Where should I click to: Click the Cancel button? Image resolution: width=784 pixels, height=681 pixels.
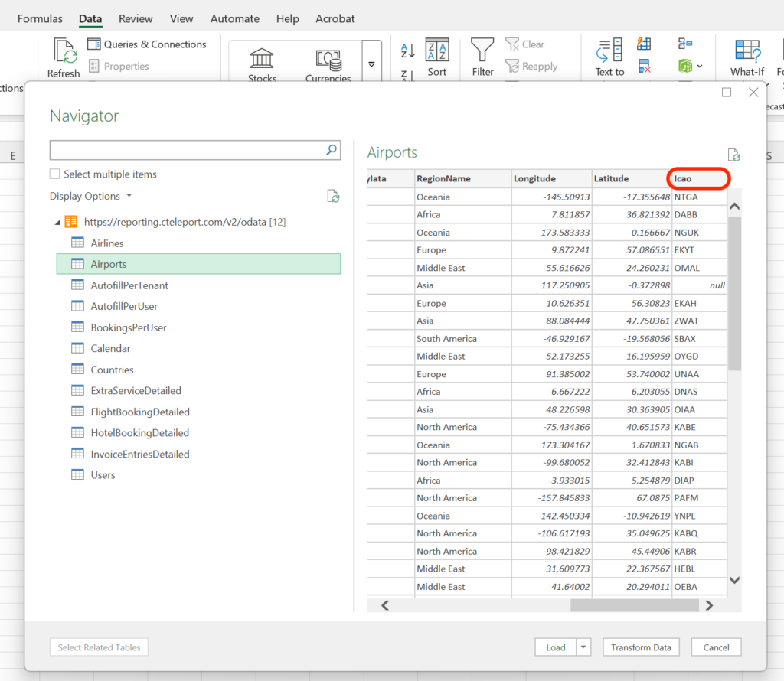[x=716, y=647]
